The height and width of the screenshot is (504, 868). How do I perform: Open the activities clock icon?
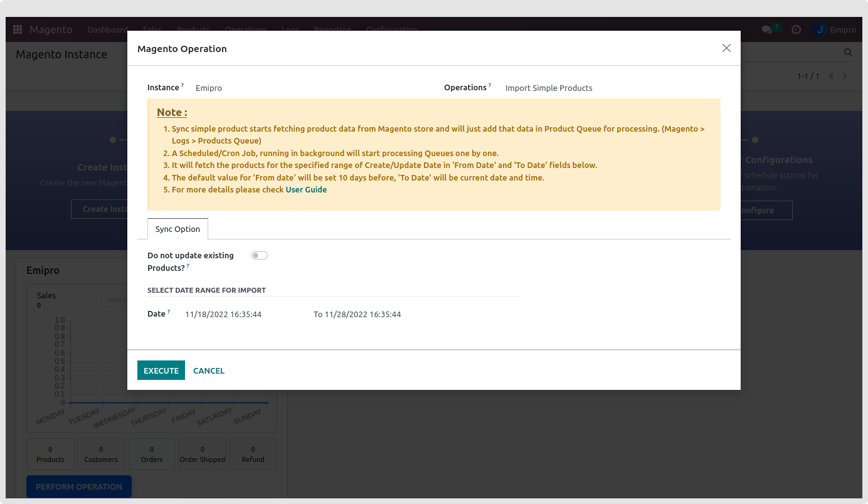(796, 29)
